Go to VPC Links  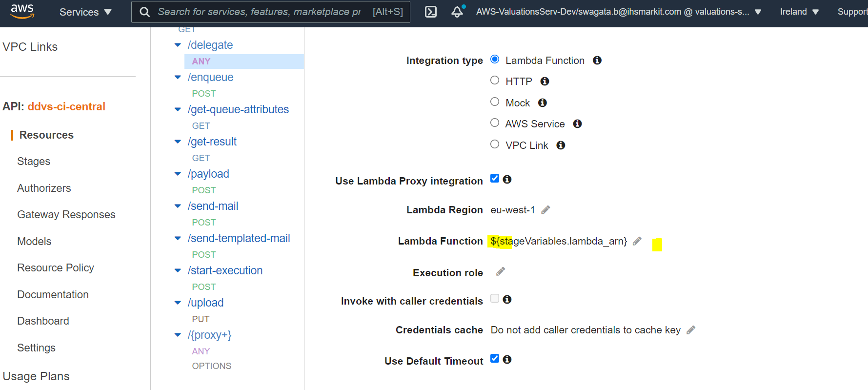[x=30, y=47]
